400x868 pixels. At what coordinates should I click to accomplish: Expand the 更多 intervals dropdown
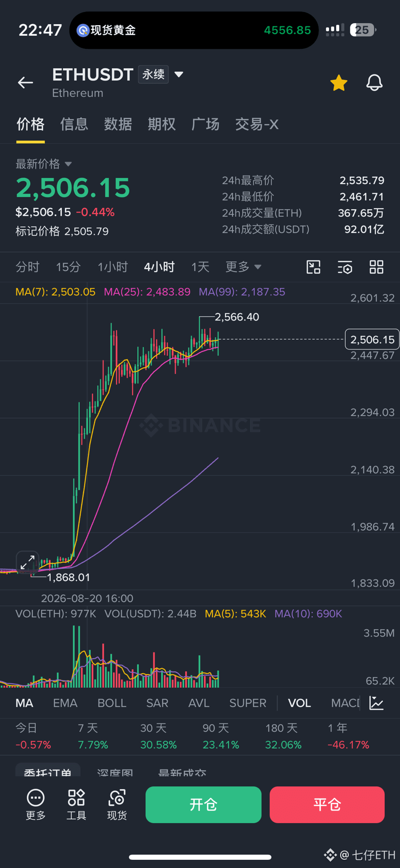coord(243,267)
